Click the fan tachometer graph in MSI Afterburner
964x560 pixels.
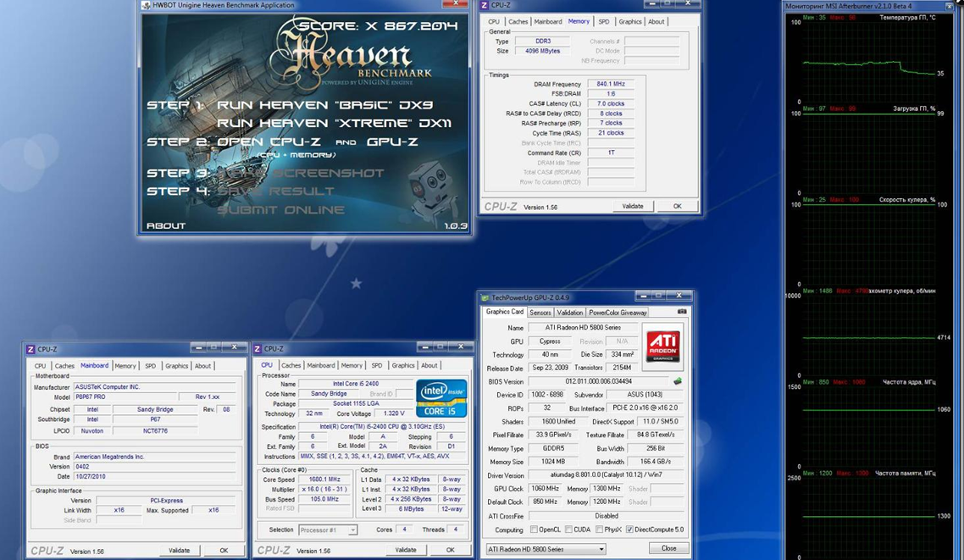[x=869, y=335]
